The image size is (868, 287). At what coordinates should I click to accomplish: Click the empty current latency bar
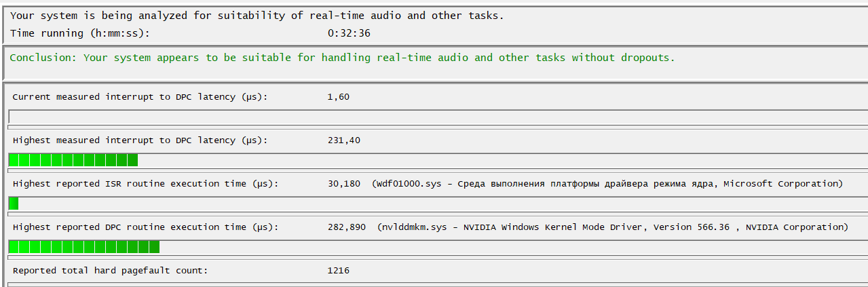[x=438, y=117]
